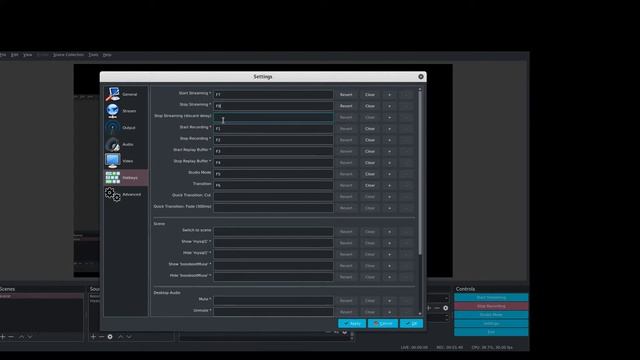Move scene up in the Scenes panel
Image resolution: width=640 pixels, height=360 pixels.
click(22, 337)
